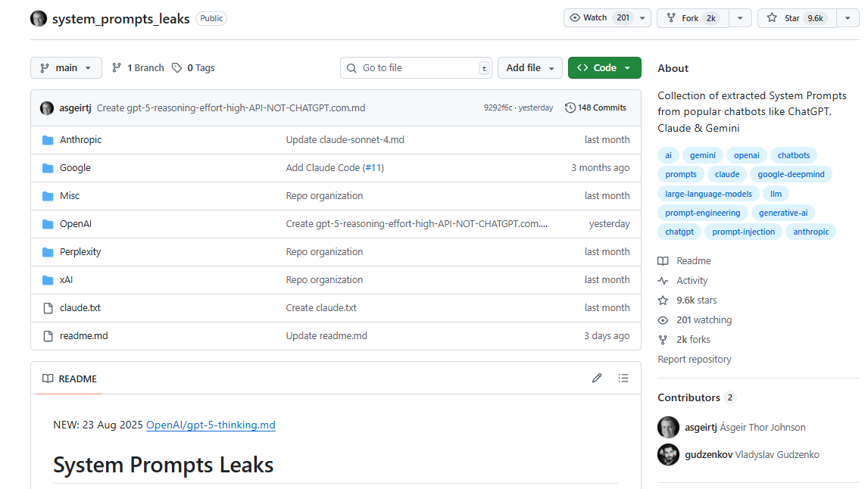Click the repository owner avatar next to system_prompts_leaks
The width and height of the screenshot is (868, 489).
(x=38, y=19)
